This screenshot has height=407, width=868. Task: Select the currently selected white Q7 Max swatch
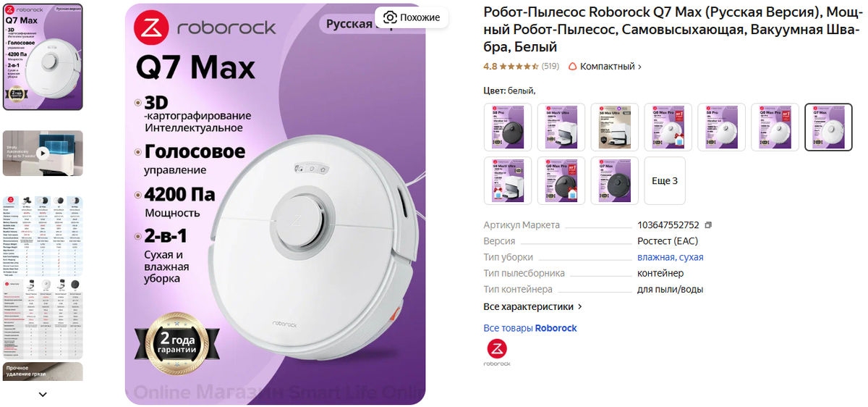tap(828, 127)
